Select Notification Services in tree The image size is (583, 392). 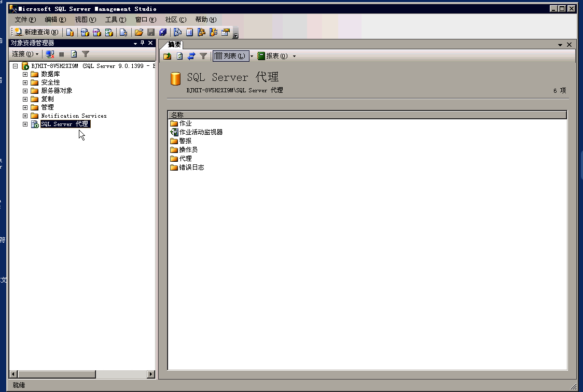74,116
